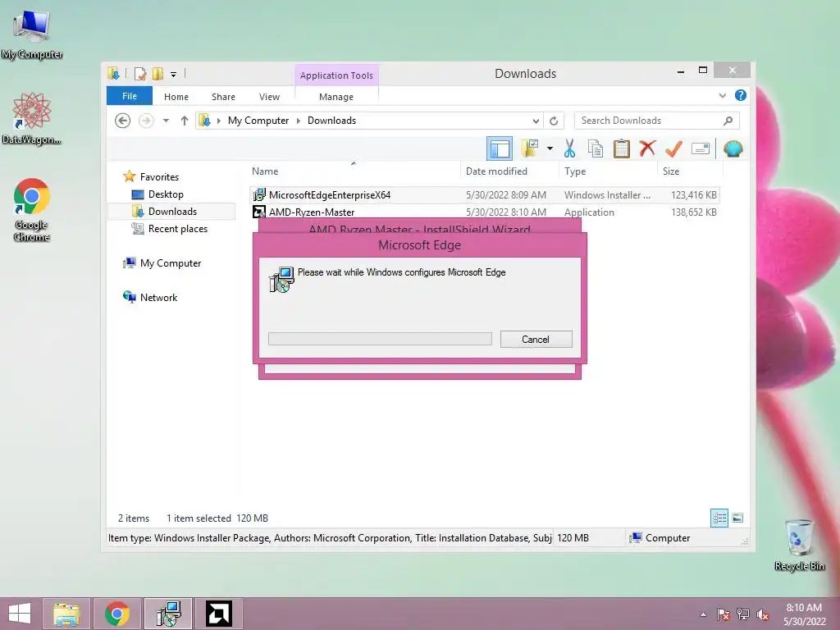
Task: Go back with the Back arrow button
Action: [123, 121]
